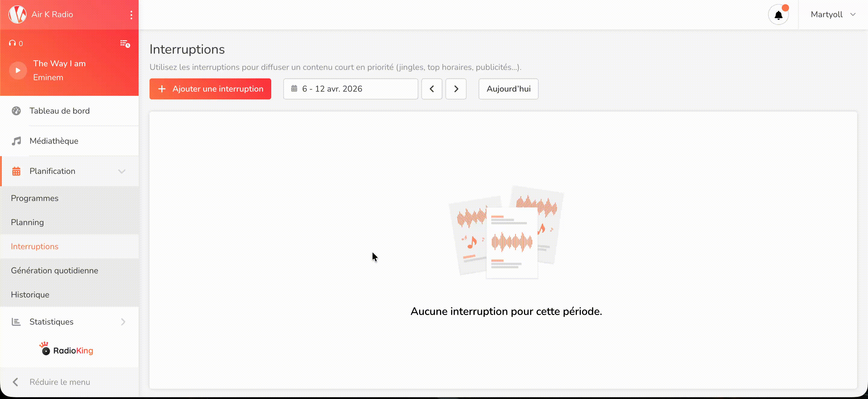868x399 pixels.
Task: Open the Martyoll account dropdown
Action: pos(832,14)
